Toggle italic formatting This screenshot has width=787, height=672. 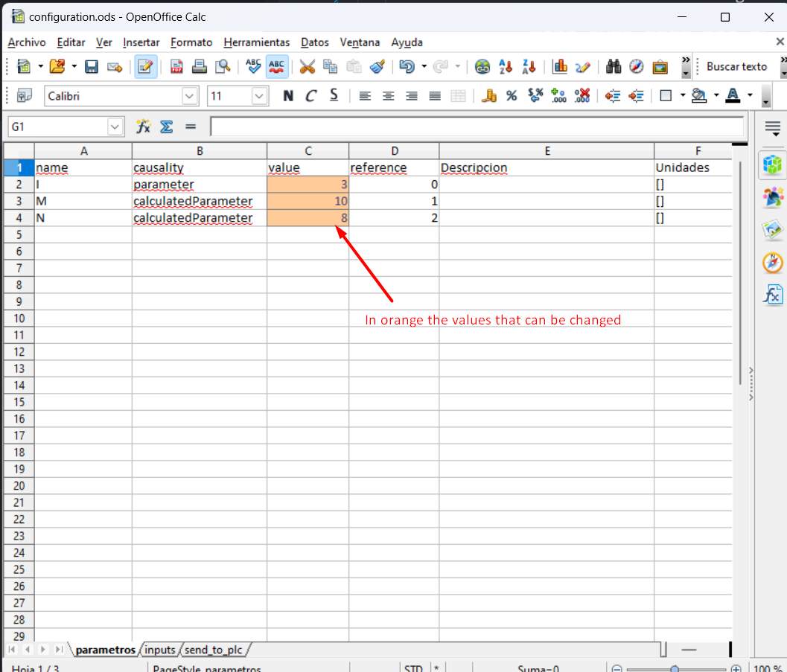[x=310, y=95]
